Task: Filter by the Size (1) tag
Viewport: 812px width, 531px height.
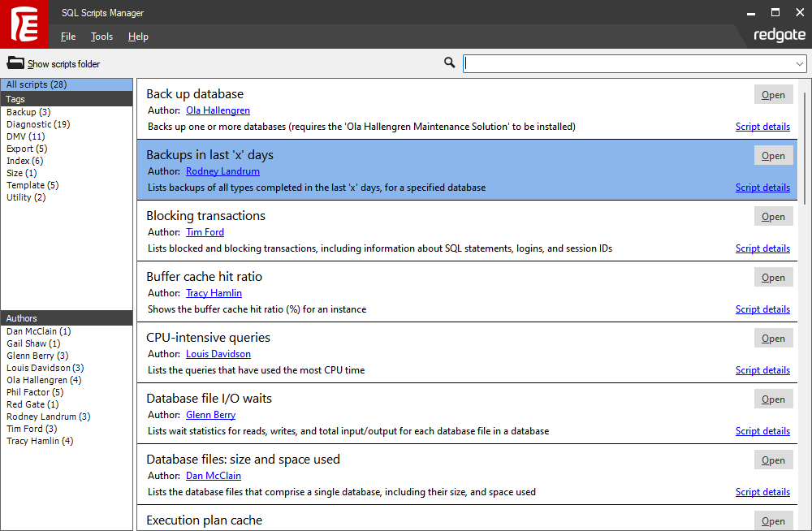Action: 22,173
